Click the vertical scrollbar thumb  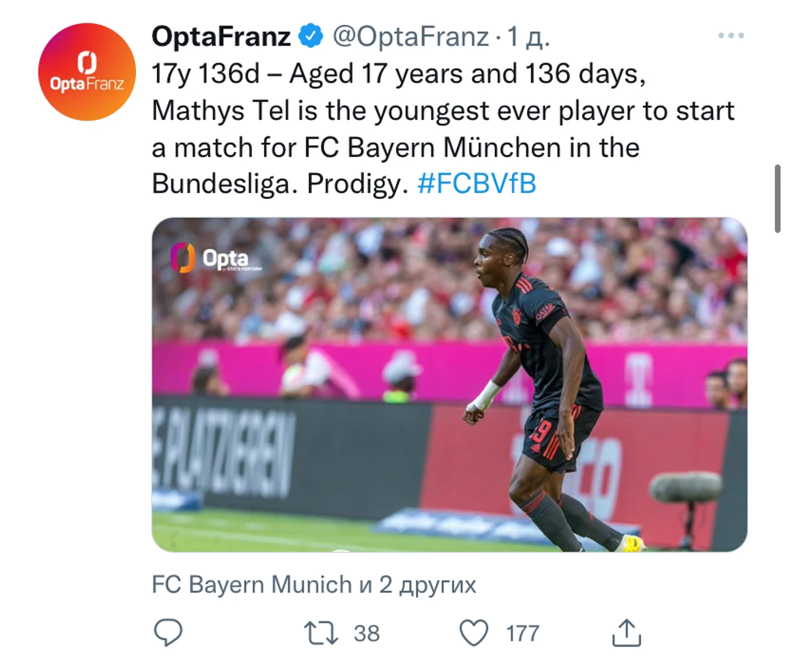pos(777,198)
